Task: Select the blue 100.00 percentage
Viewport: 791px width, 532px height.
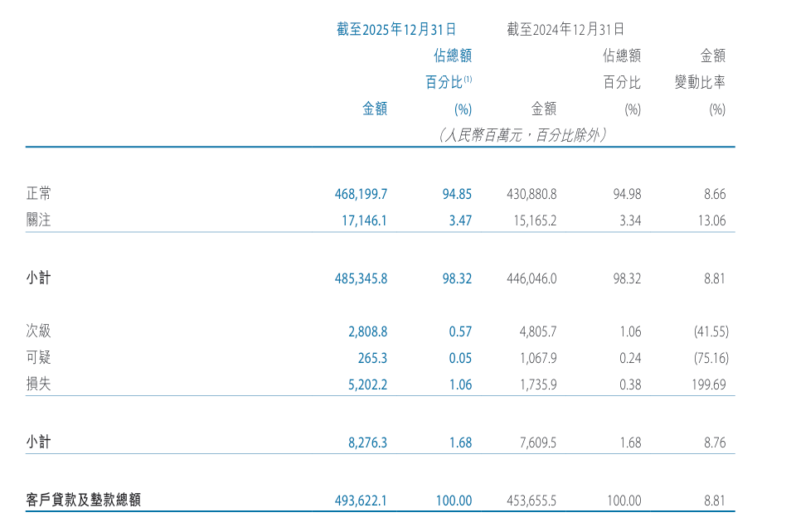Action: coord(454,501)
